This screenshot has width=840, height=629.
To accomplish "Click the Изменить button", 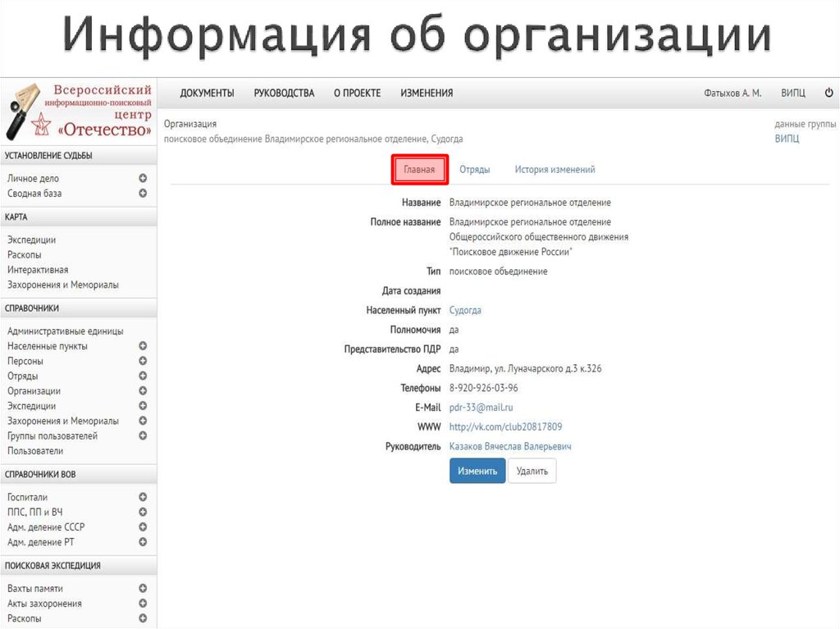I will point(477,470).
